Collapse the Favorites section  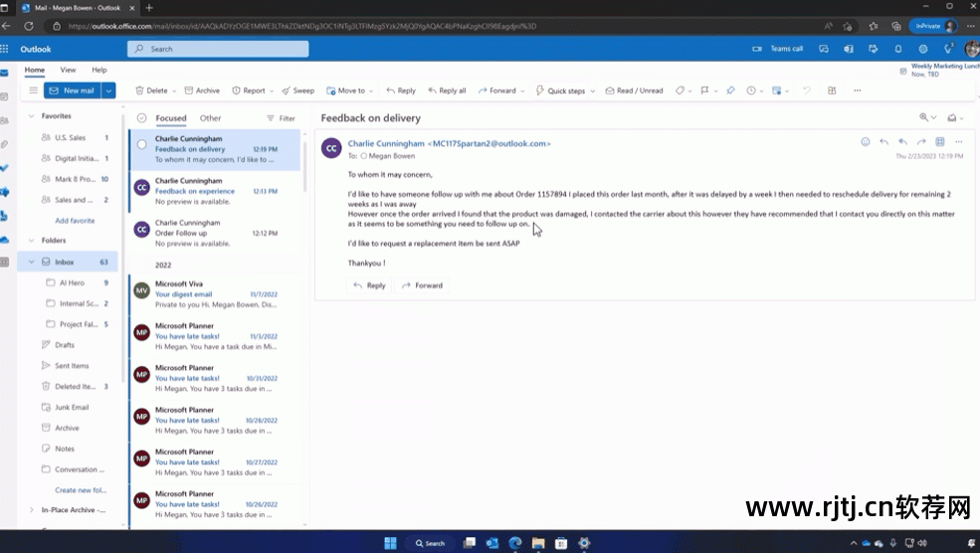pos(30,115)
